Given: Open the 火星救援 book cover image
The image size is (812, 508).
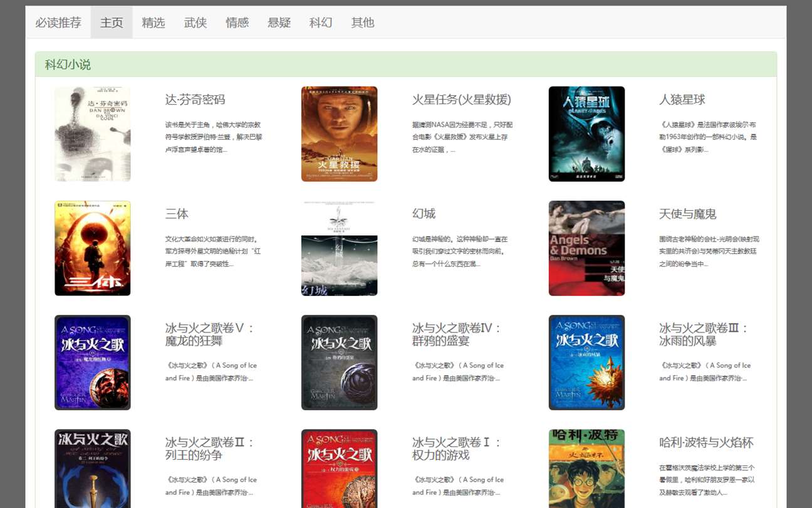Looking at the screenshot, I should pos(340,134).
